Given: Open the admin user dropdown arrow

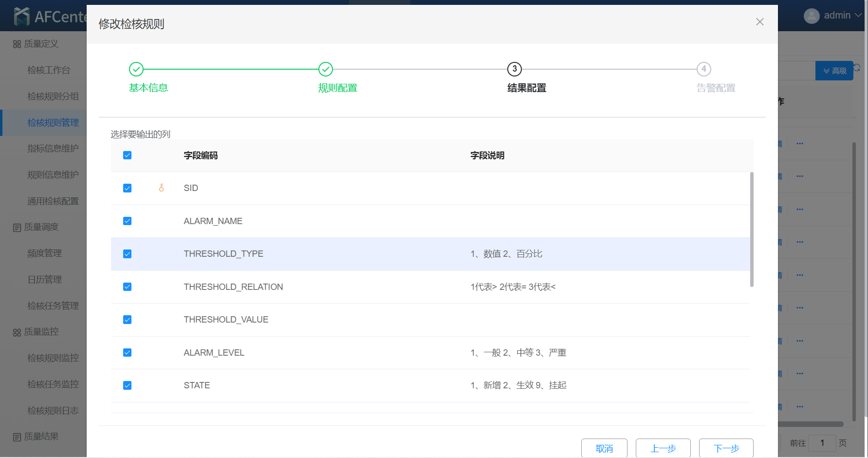Looking at the screenshot, I should [x=858, y=16].
